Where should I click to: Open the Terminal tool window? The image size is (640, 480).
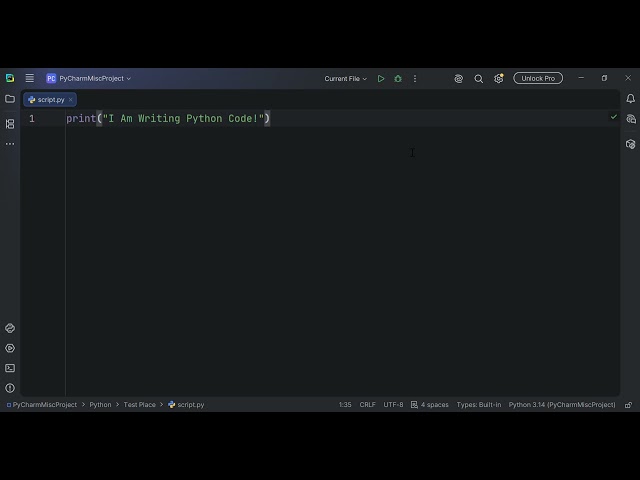click(10, 368)
